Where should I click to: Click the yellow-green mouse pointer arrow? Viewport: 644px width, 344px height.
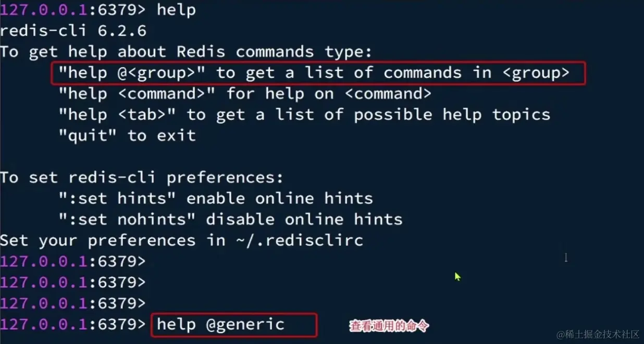click(457, 277)
